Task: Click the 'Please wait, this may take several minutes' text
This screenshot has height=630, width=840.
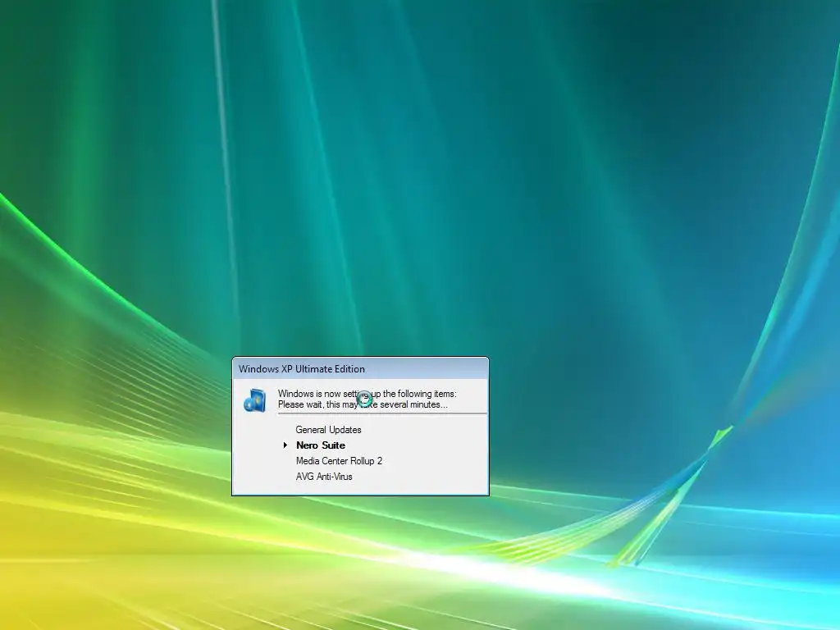Action: point(363,404)
